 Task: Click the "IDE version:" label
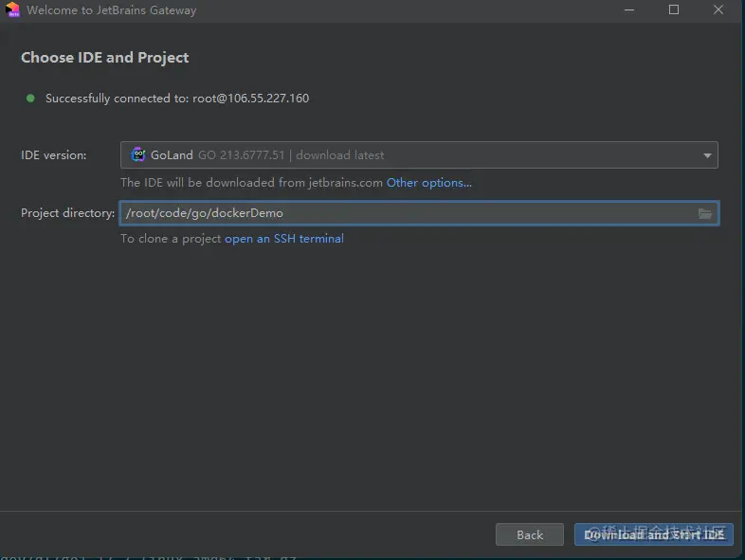pos(53,155)
